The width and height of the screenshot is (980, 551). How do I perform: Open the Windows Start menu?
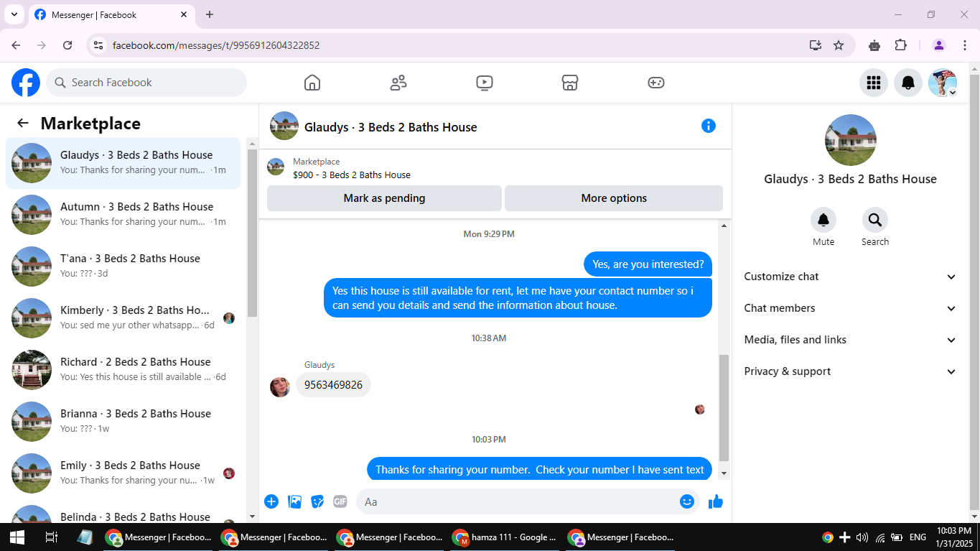[17, 537]
